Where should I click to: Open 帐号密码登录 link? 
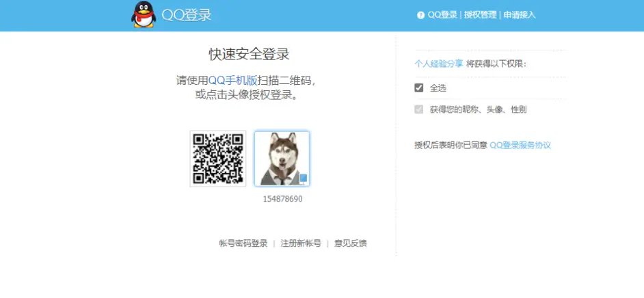[x=243, y=243]
